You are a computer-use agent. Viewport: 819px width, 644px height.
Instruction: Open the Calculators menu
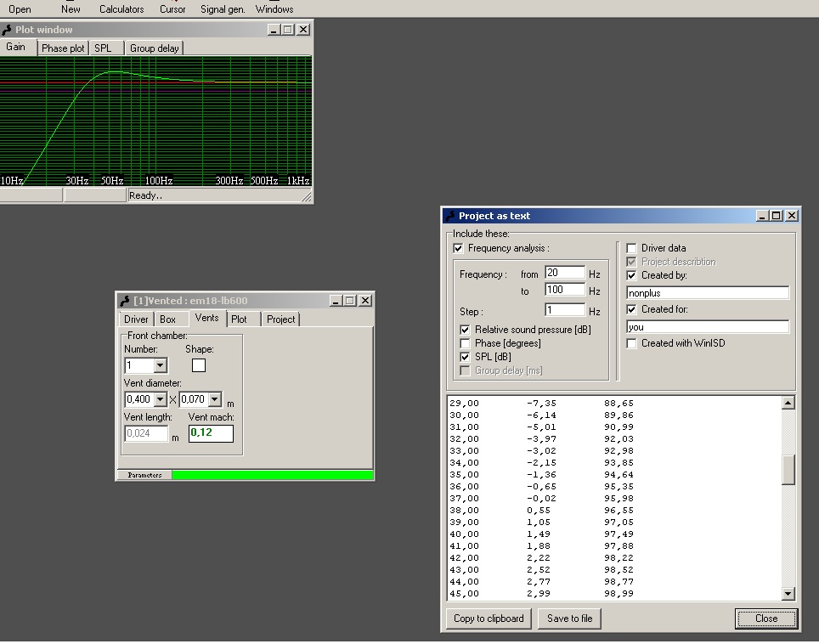pyautogui.click(x=121, y=9)
